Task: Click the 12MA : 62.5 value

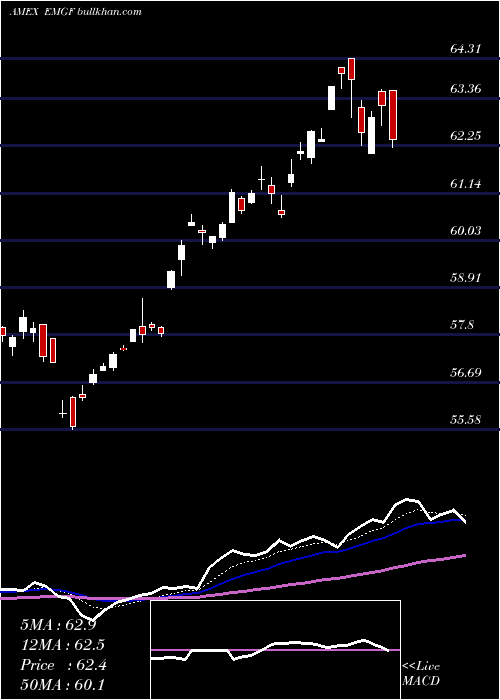Action: (x=63, y=645)
